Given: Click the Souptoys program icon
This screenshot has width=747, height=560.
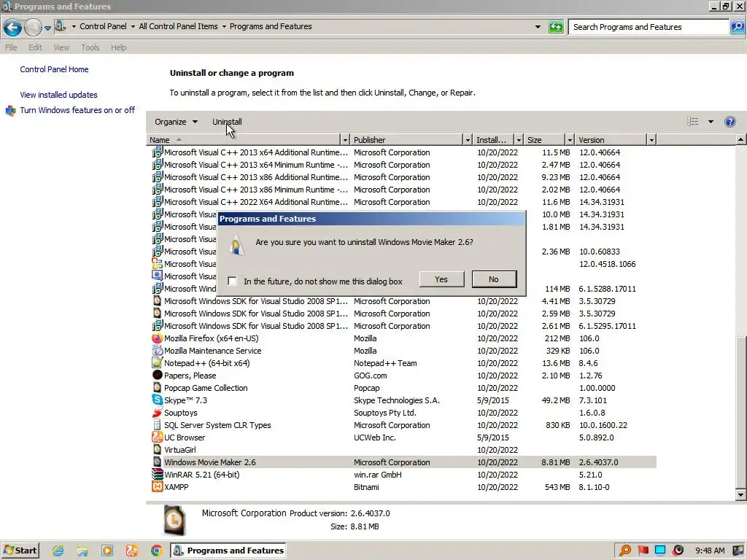Looking at the screenshot, I should [x=158, y=413].
